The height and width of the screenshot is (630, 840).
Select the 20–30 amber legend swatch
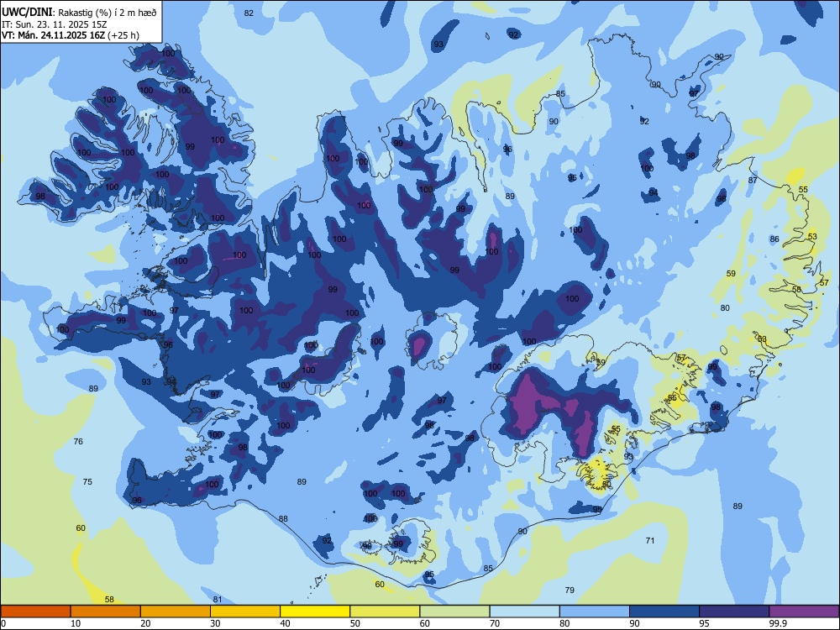click(x=176, y=612)
